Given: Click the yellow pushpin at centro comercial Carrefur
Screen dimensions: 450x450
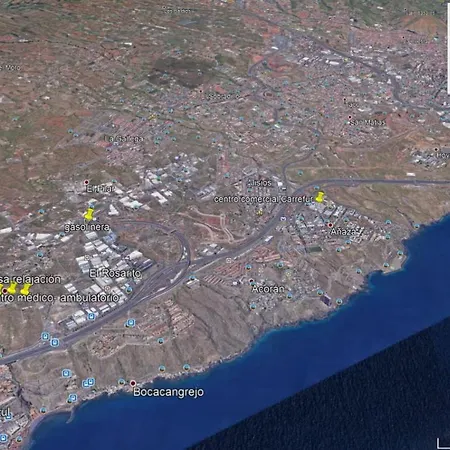Looking at the screenshot, I should pos(320,197).
